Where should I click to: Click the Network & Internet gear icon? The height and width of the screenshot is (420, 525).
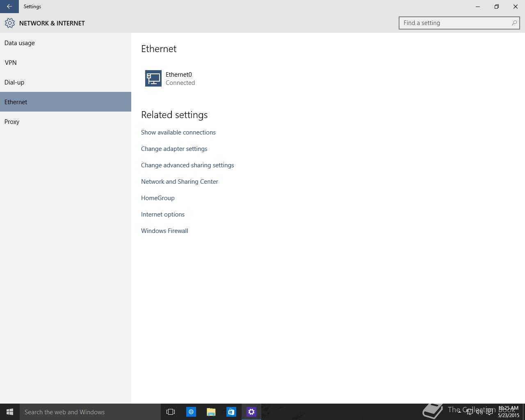10,23
